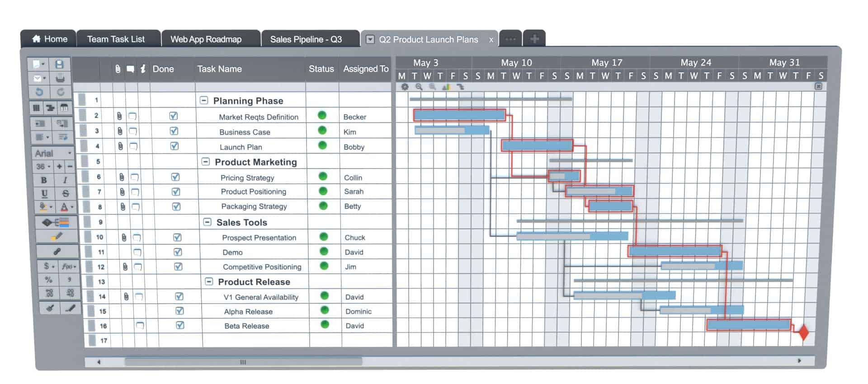Click the Print icon in toolbar
Image resolution: width=868 pixels, height=384 pixels.
[60, 78]
